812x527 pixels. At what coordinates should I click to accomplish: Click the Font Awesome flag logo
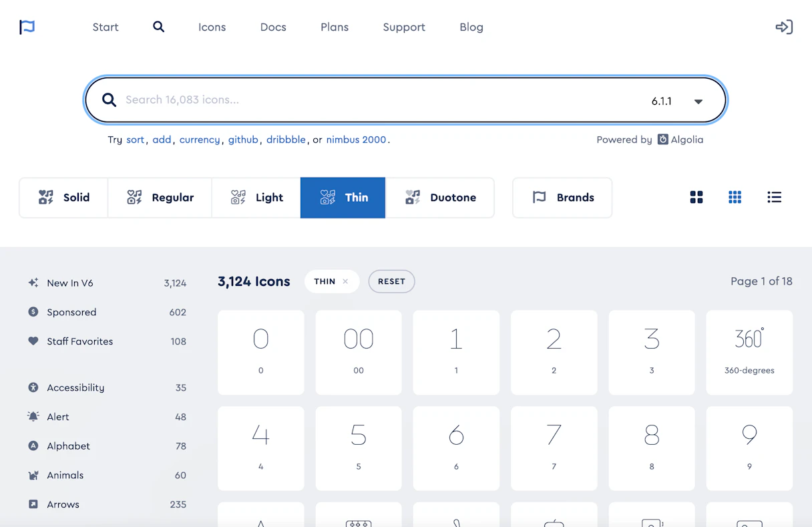coord(27,27)
